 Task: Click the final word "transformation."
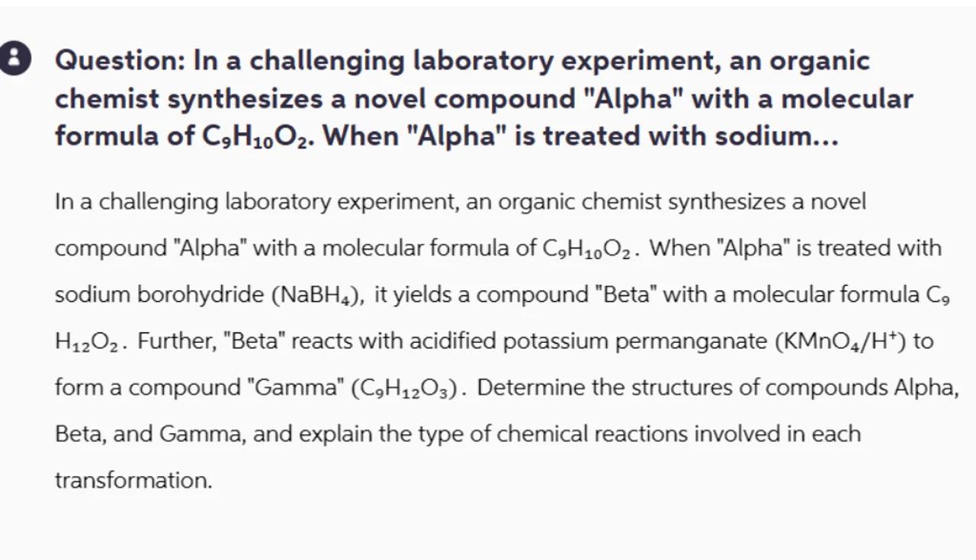133,481
